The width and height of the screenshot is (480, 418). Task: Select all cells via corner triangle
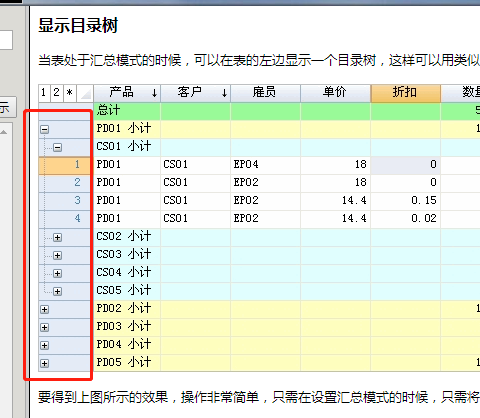(x=85, y=93)
